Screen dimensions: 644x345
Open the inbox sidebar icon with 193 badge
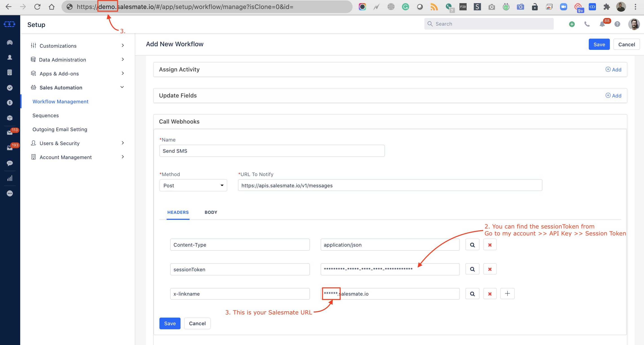[10, 148]
